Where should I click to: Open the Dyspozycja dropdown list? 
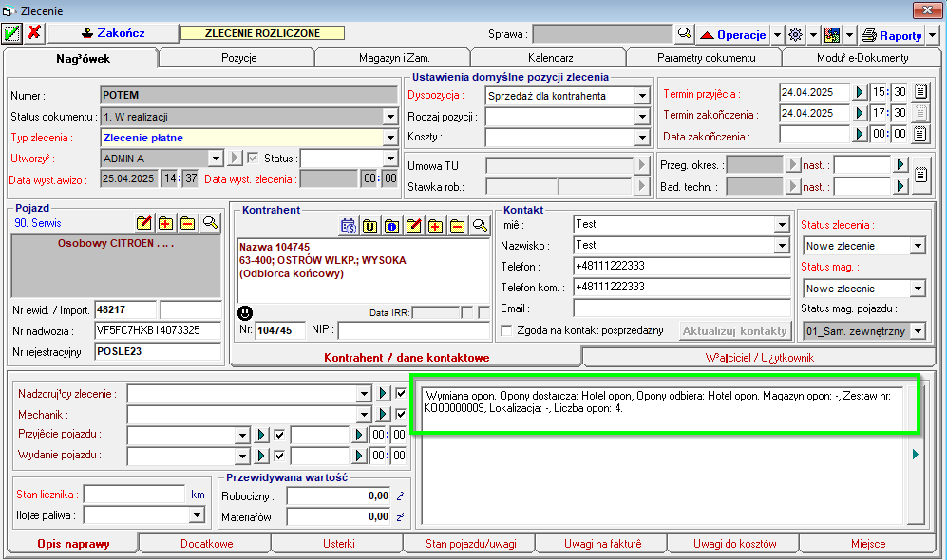(x=643, y=96)
